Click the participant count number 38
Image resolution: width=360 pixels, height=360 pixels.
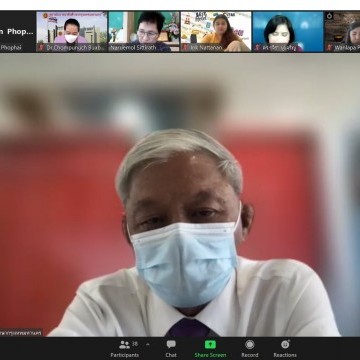point(135,343)
